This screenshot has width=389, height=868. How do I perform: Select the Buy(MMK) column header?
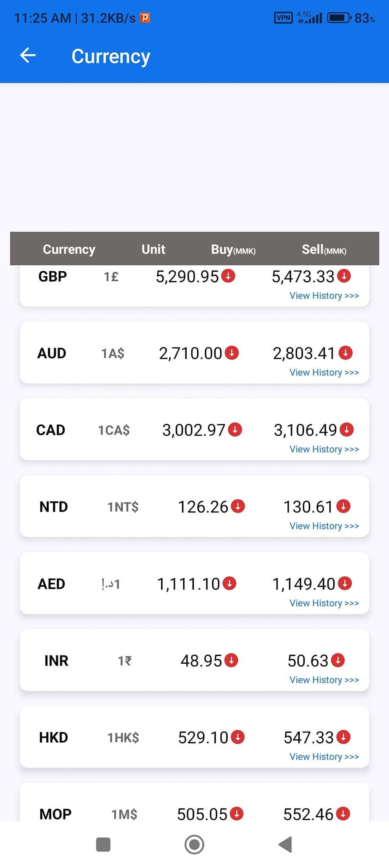pos(233,250)
